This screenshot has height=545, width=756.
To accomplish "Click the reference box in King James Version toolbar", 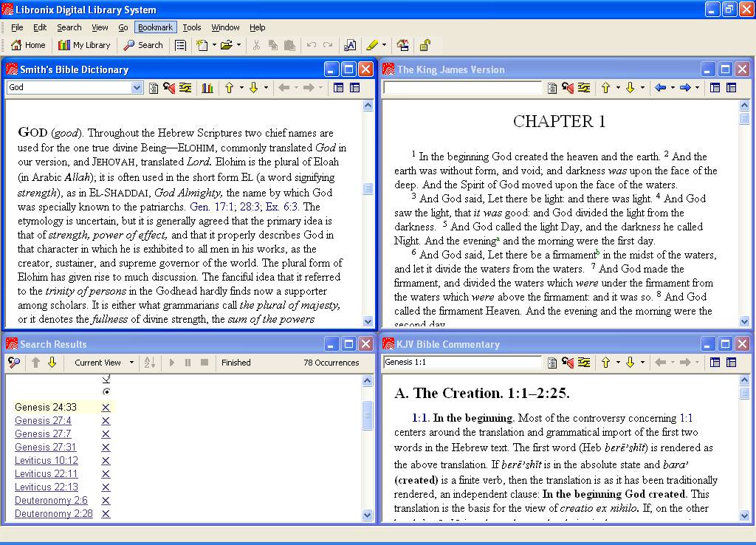I will click(462, 87).
